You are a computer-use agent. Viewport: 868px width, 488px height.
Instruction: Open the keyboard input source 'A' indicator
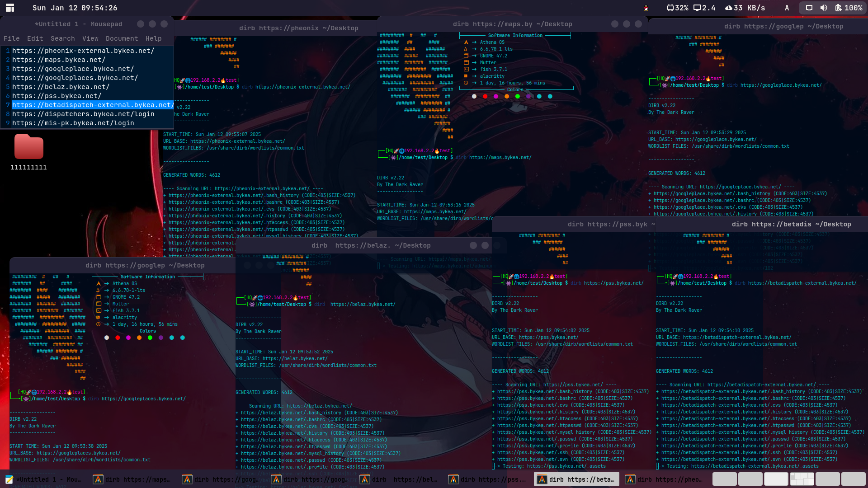pos(787,8)
